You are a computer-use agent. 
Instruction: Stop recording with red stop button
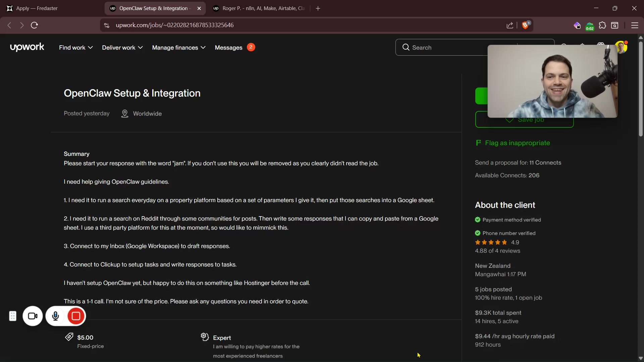click(x=76, y=316)
